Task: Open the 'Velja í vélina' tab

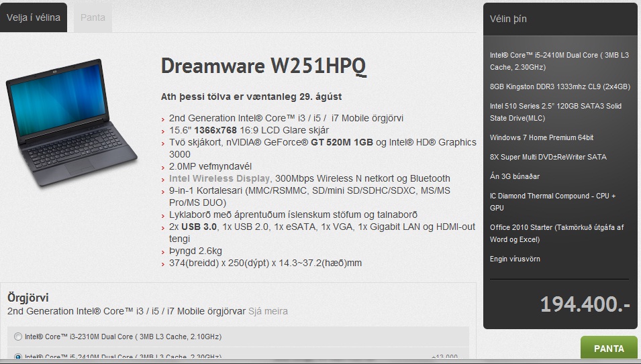Action: pyautogui.click(x=34, y=17)
